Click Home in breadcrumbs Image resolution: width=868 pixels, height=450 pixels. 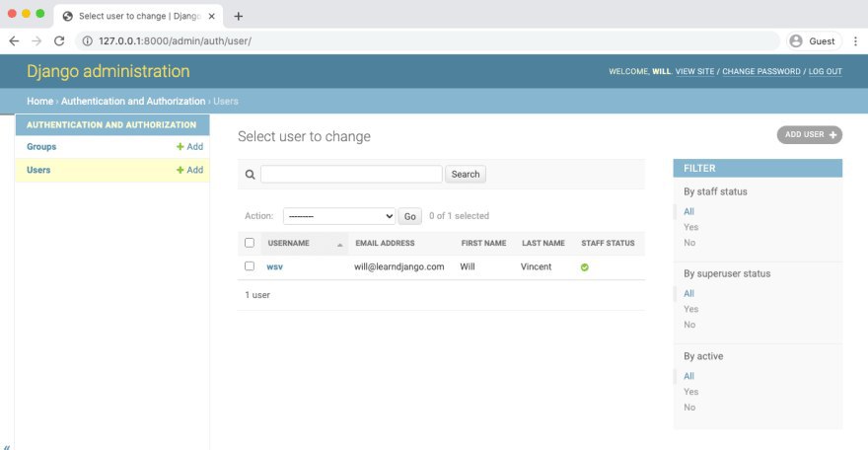39,102
